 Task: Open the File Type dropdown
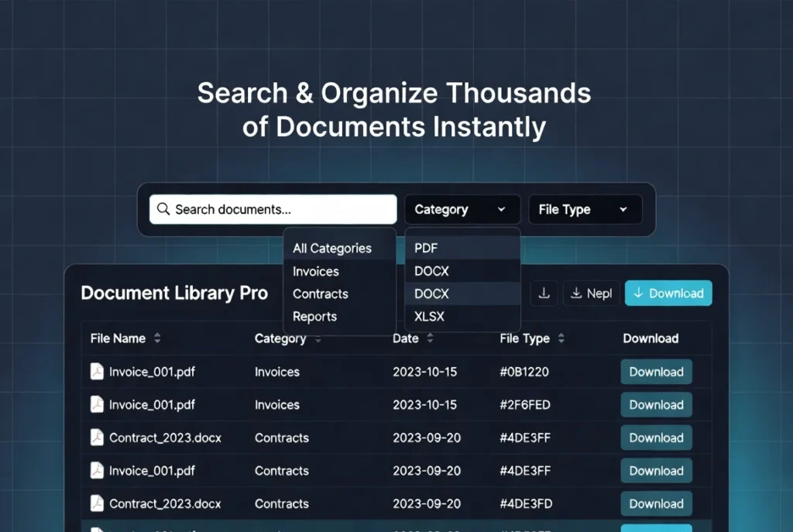[585, 209]
